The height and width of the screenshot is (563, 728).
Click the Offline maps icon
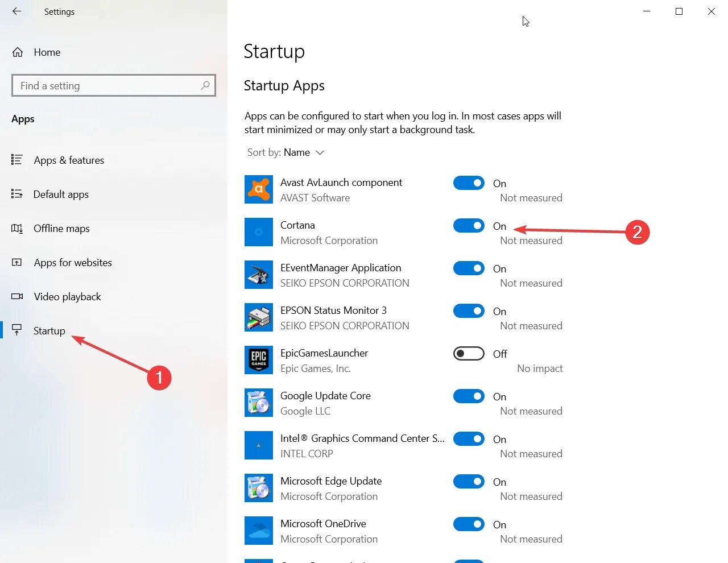coord(17,228)
